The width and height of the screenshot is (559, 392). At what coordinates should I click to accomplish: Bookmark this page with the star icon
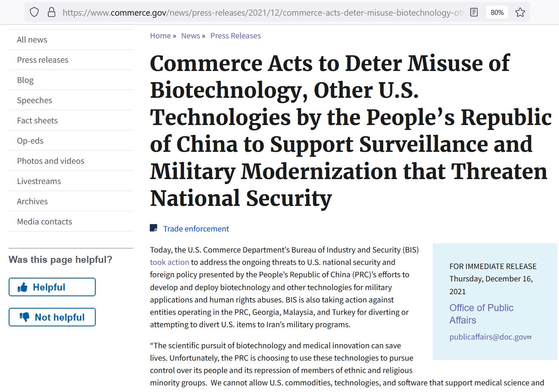pyautogui.click(x=520, y=12)
